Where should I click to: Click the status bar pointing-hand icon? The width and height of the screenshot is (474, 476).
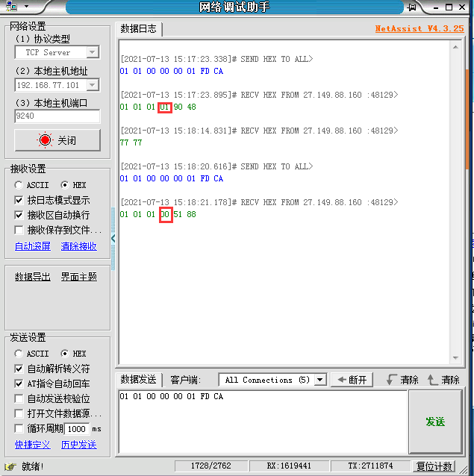pyautogui.click(x=10, y=466)
